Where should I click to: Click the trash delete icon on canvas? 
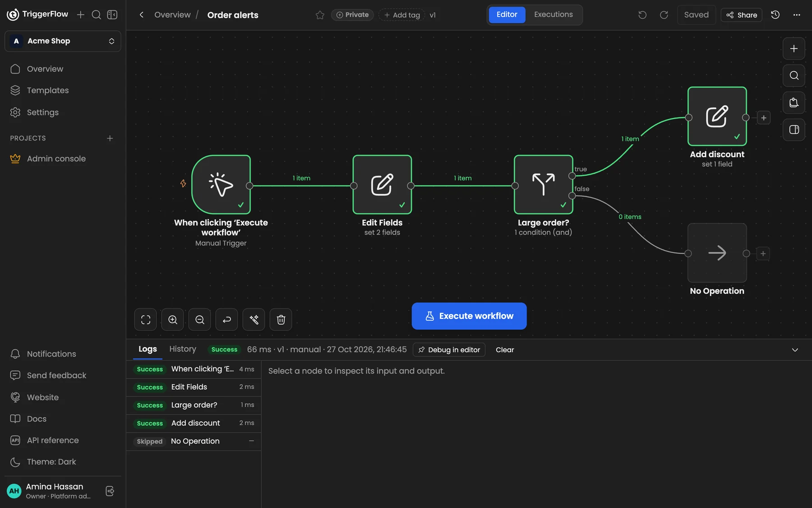(281, 320)
